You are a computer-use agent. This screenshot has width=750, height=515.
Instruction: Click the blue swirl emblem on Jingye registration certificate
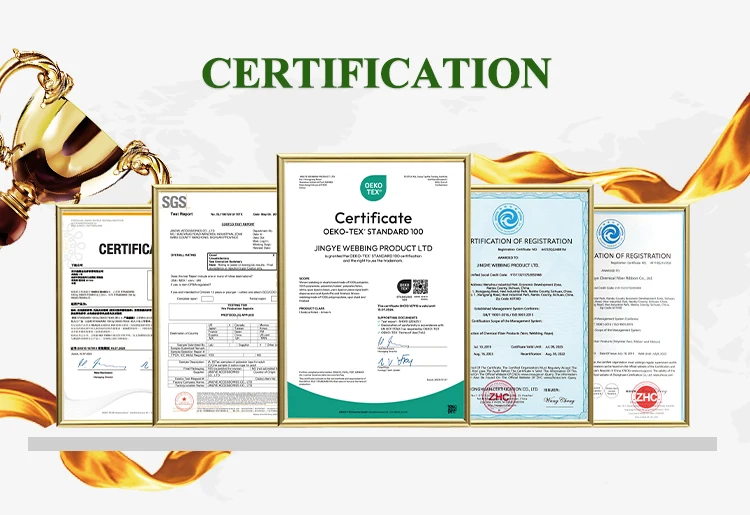click(508, 219)
